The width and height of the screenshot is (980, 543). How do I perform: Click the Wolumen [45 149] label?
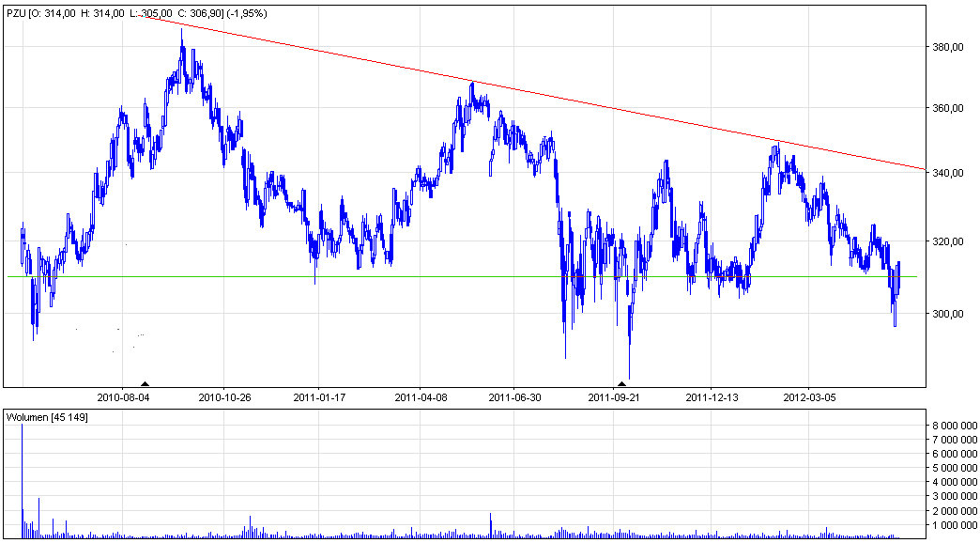coord(48,416)
